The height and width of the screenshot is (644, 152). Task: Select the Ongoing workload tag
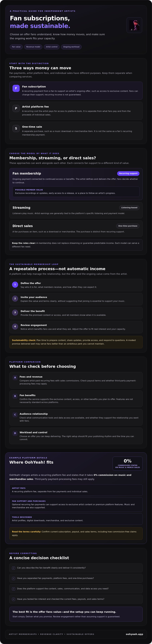tap(71, 47)
